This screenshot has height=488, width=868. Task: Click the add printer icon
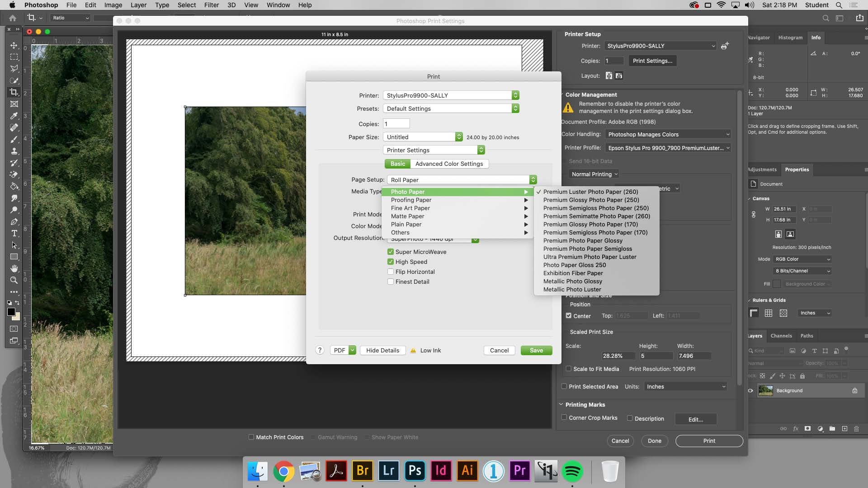pos(725,46)
